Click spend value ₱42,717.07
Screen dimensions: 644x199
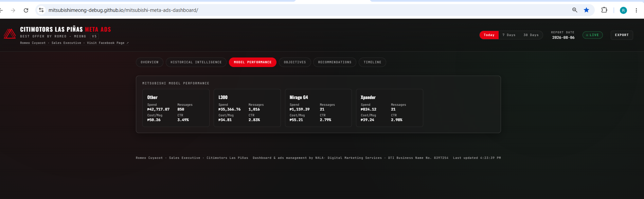point(158,110)
